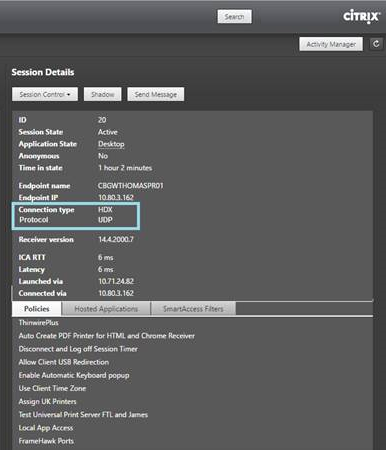Click the Send Message button
The image size is (386, 450).
tap(156, 94)
